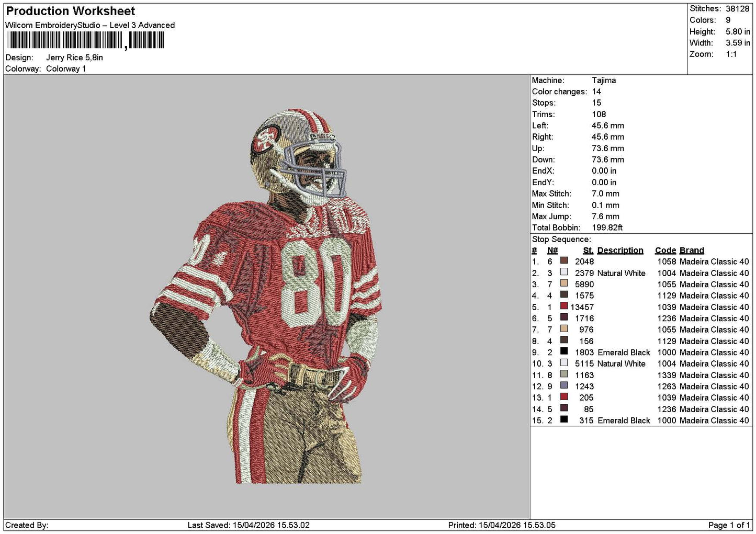756x534 pixels.
Task: Click the Left value 45.6 mm
Action: click(x=608, y=126)
